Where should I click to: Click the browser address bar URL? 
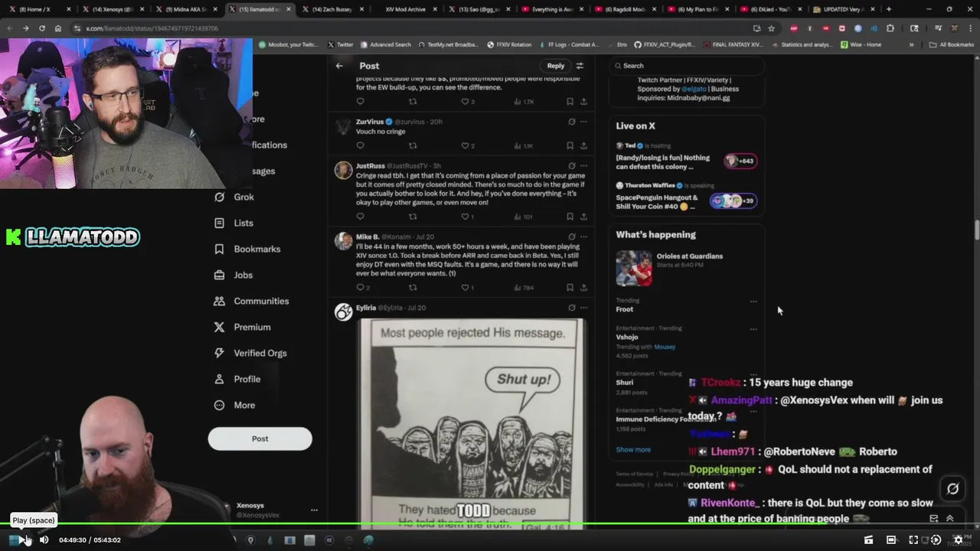(x=152, y=28)
